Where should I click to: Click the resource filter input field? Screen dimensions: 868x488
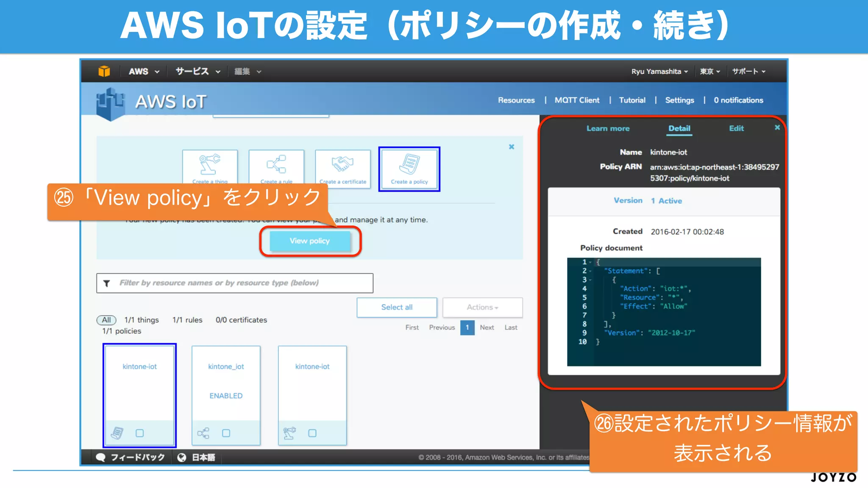235,283
